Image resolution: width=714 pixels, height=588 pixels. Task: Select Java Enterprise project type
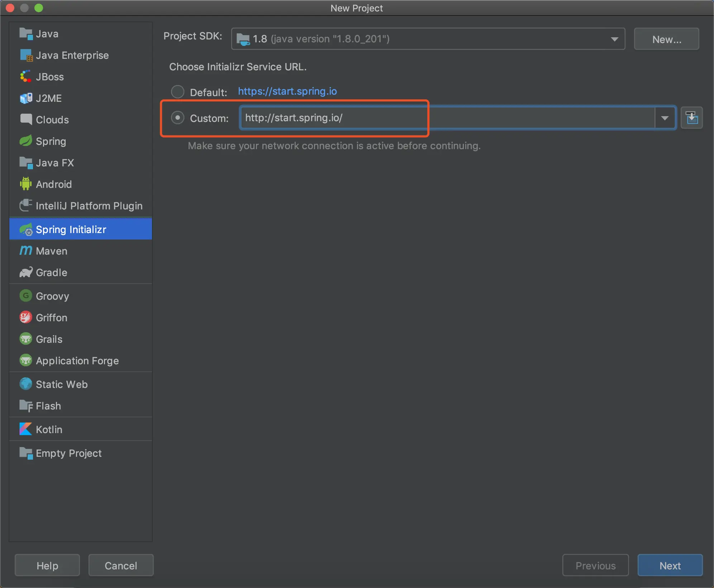[x=72, y=55]
